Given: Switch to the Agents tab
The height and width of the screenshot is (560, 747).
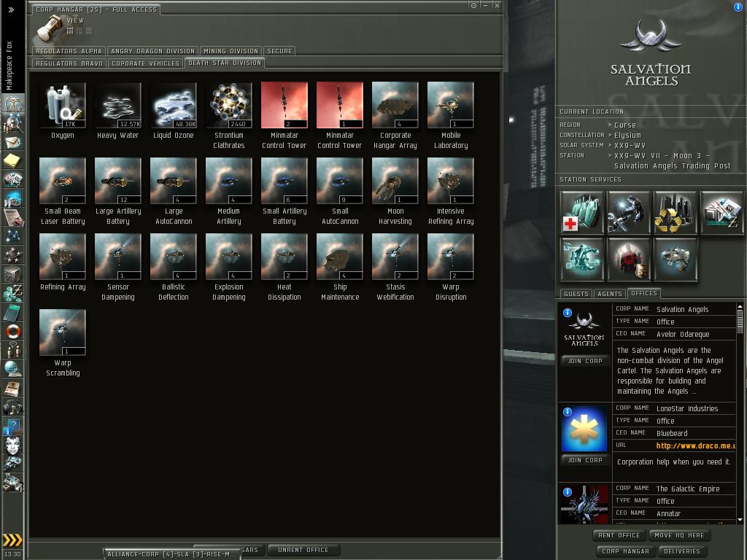Looking at the screenshot, I should coord(610,294).
